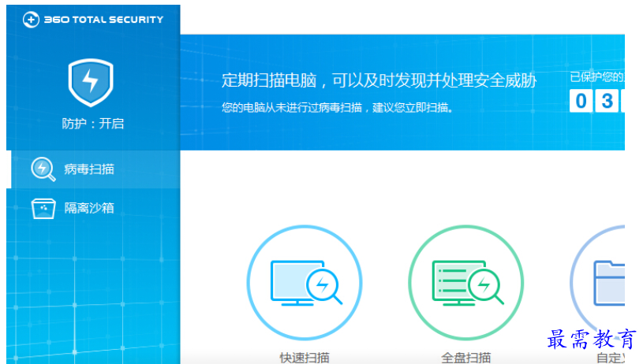Start custom scan via the folder circle icon
643x364 pixels.
pyautogui.click(x=597, y=283)
